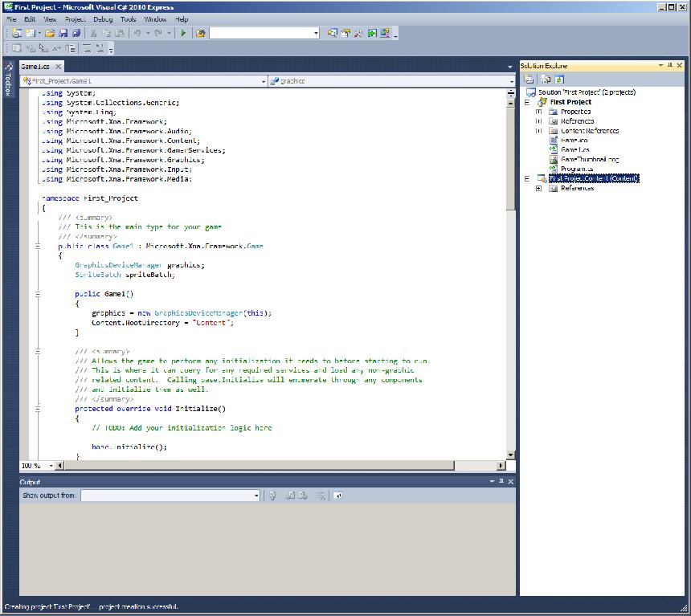691x616 pixels.
Task: Open the Window menu
Action: [x=156, y=19]
